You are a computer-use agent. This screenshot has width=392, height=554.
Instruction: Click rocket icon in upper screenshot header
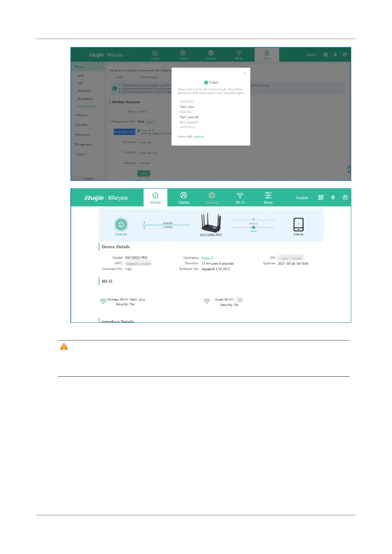(335, 55)
